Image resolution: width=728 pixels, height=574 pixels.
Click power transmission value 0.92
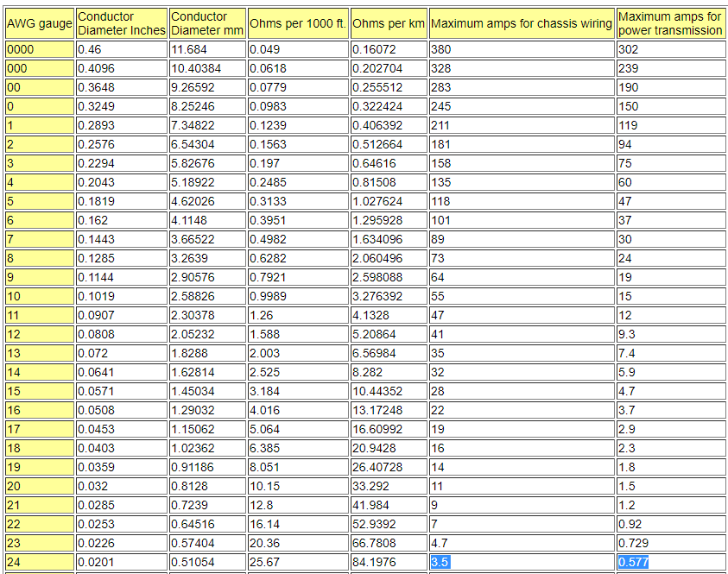point(671,524)
